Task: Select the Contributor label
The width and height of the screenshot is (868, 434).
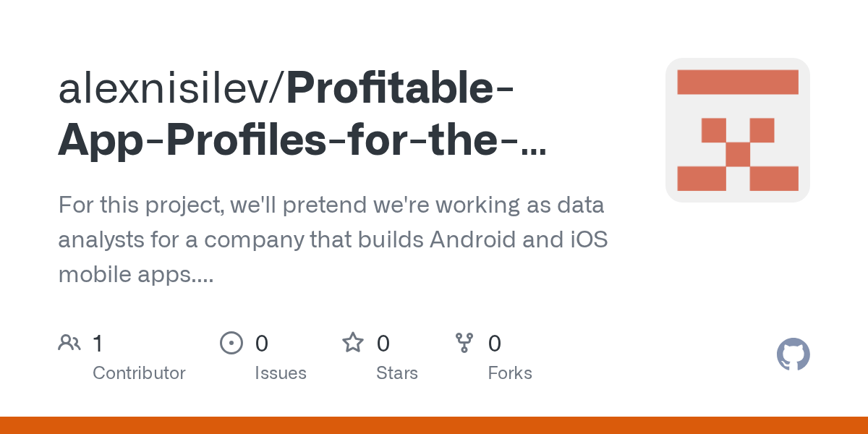Action: pos(139,373)
